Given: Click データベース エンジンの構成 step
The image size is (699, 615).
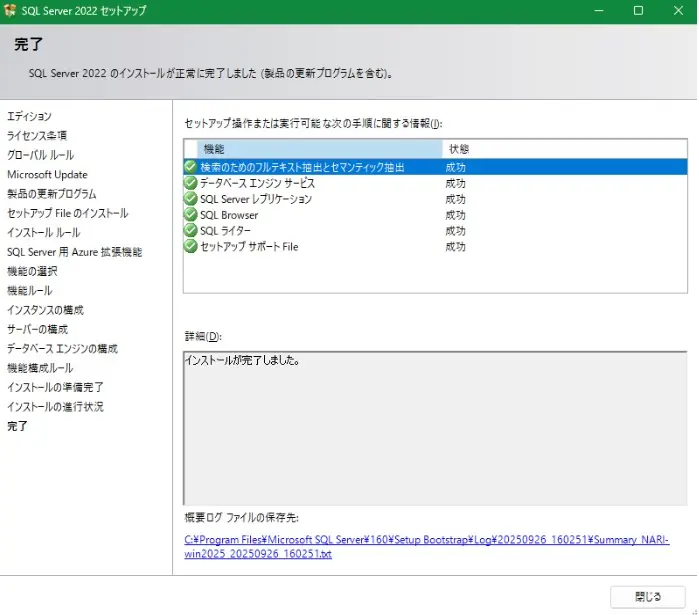Looking at the screenshot, I should coord(62,348).
